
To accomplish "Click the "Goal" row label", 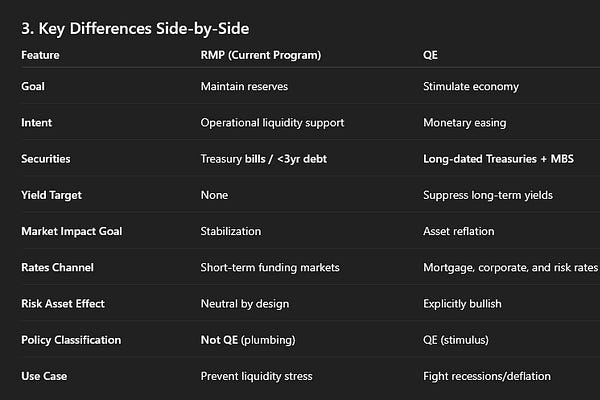I will pyautogui.click(x=33, y=87).
